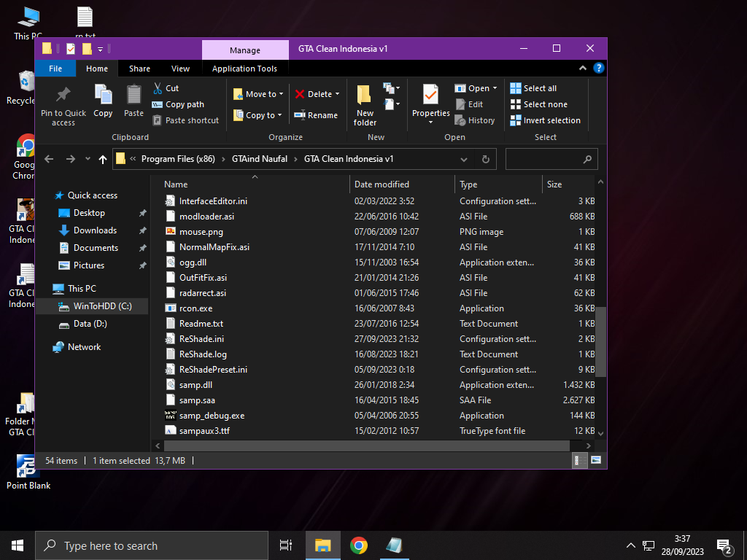Click the Rename button in Organize group

316,115
